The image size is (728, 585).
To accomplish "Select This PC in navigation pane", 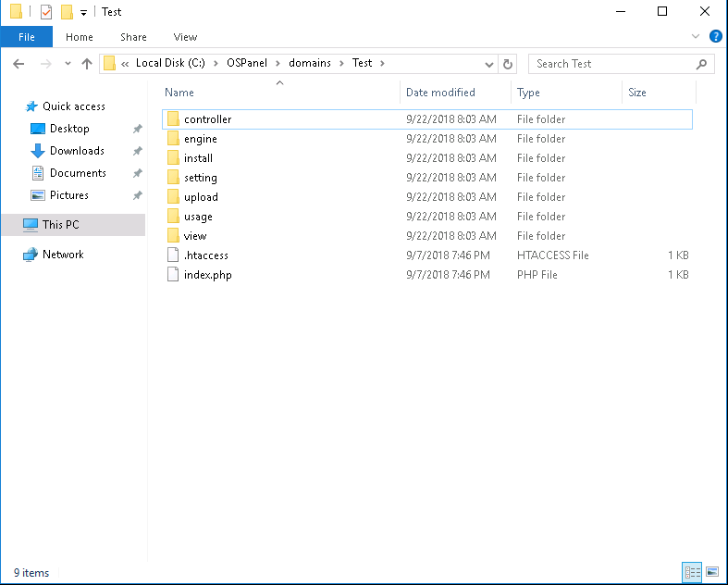I will [74, 225].
